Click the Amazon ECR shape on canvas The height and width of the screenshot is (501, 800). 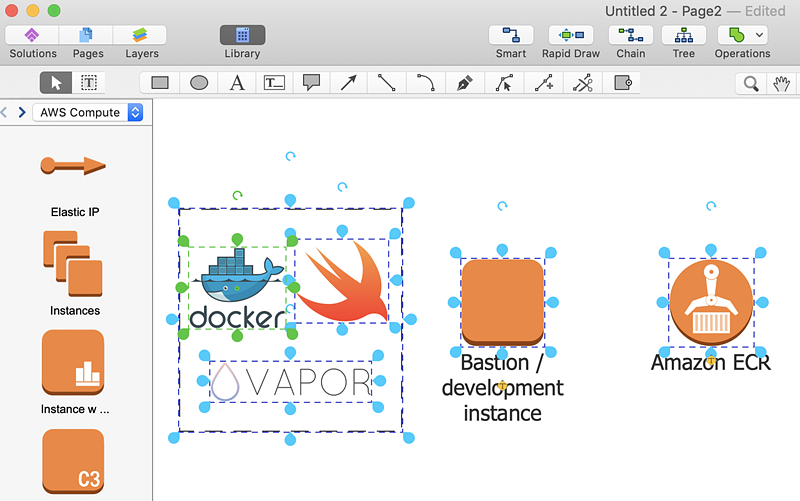tap(711, 300)
